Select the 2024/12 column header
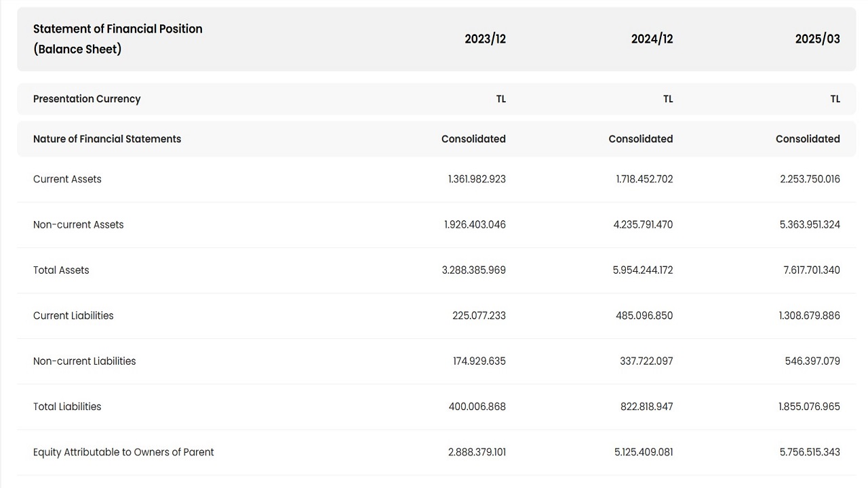 pyautogui.click(x=652, y=39)
